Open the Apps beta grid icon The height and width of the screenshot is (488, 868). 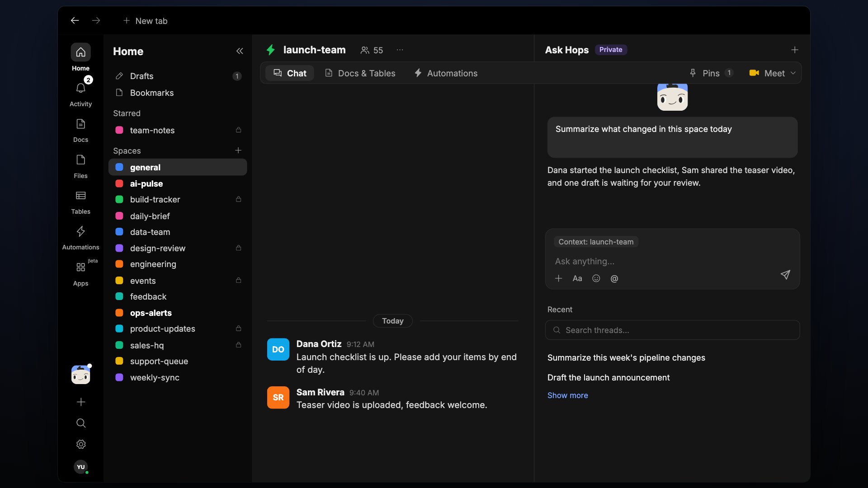pyautogui.click(x=80, y=267)
